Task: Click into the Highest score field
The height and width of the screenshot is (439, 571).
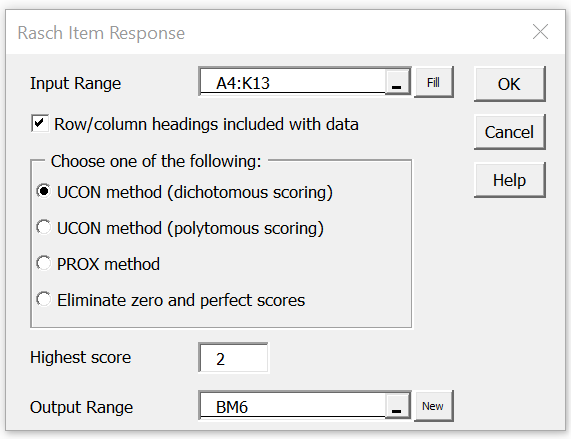Action: click(x=233, y=358)
